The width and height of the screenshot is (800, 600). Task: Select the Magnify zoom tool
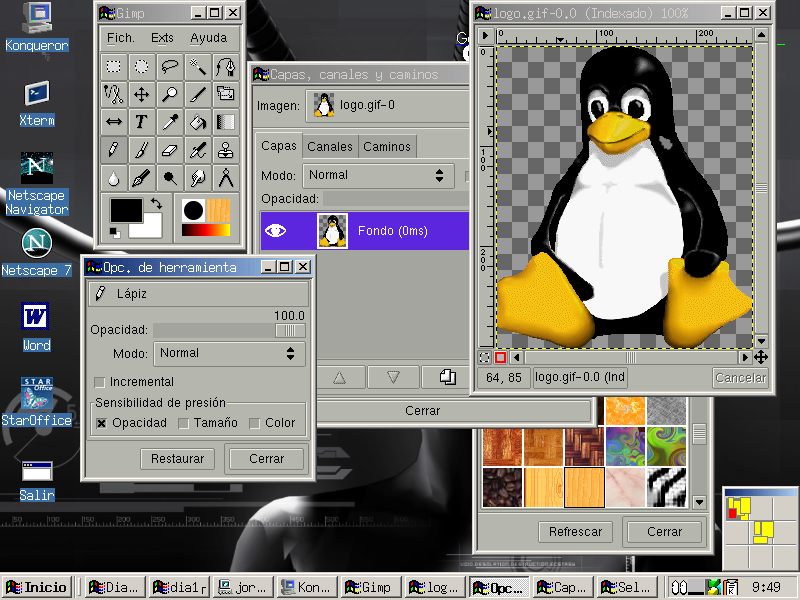[x=169, y=94]
